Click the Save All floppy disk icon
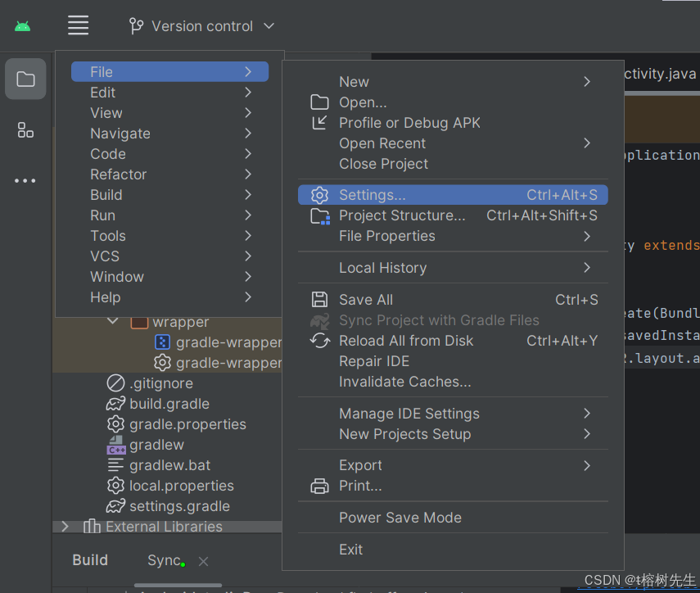The image size is (700, 593). (319, 300)
